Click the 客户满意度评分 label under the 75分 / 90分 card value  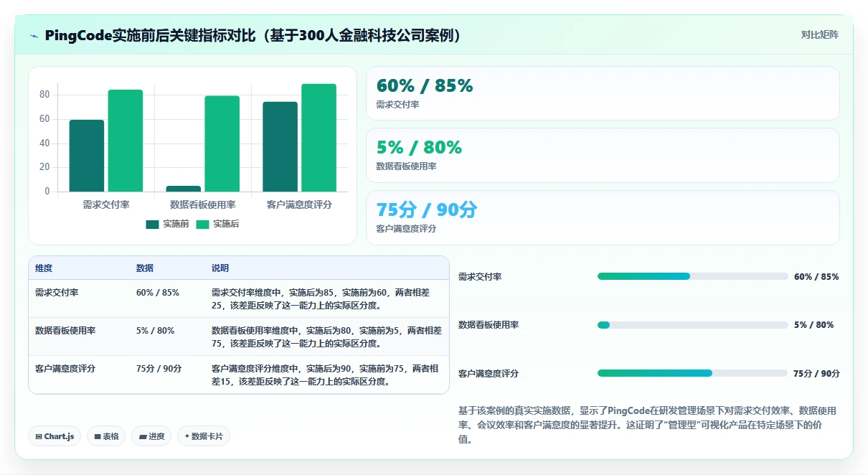click(x=406, y=229)
